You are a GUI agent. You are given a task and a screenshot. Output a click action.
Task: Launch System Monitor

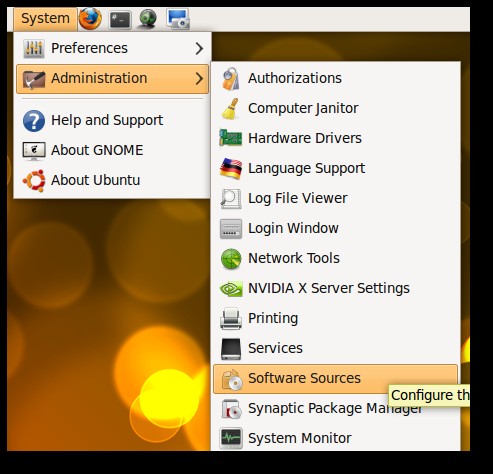335,439
